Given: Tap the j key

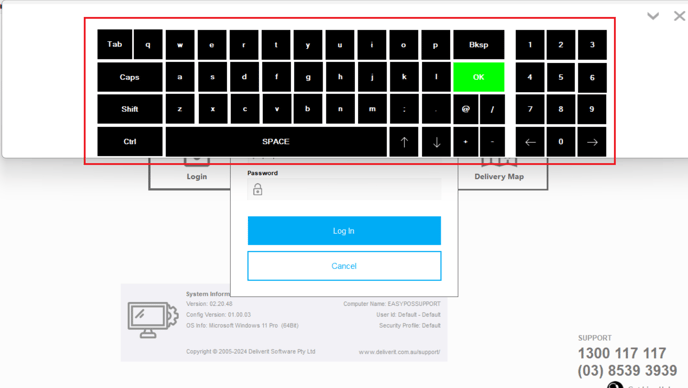Looking at the screenshot, I should coord(372,77).
